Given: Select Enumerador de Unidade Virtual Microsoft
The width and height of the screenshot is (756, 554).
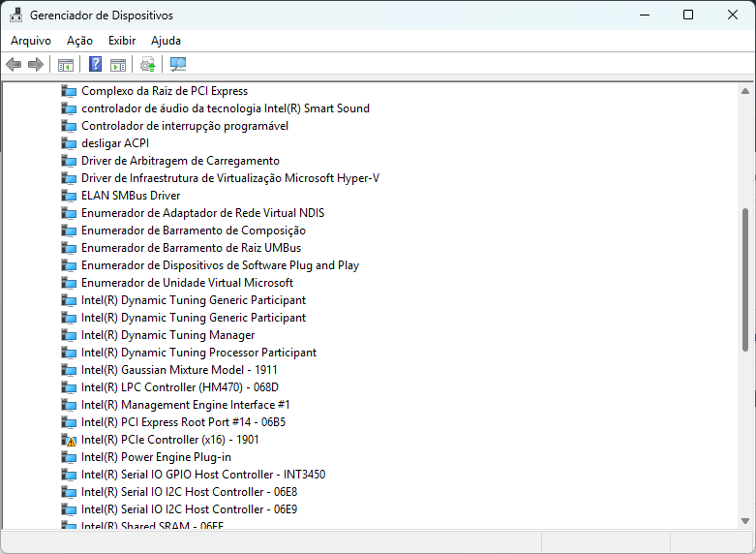Looking at the screenshot, I should [187, 283].
